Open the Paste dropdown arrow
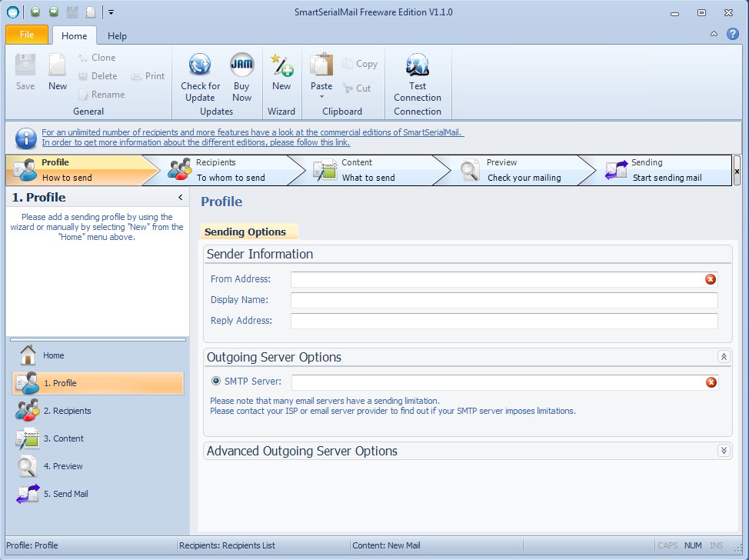Screen dimensions: 749x560 point(321,97)
